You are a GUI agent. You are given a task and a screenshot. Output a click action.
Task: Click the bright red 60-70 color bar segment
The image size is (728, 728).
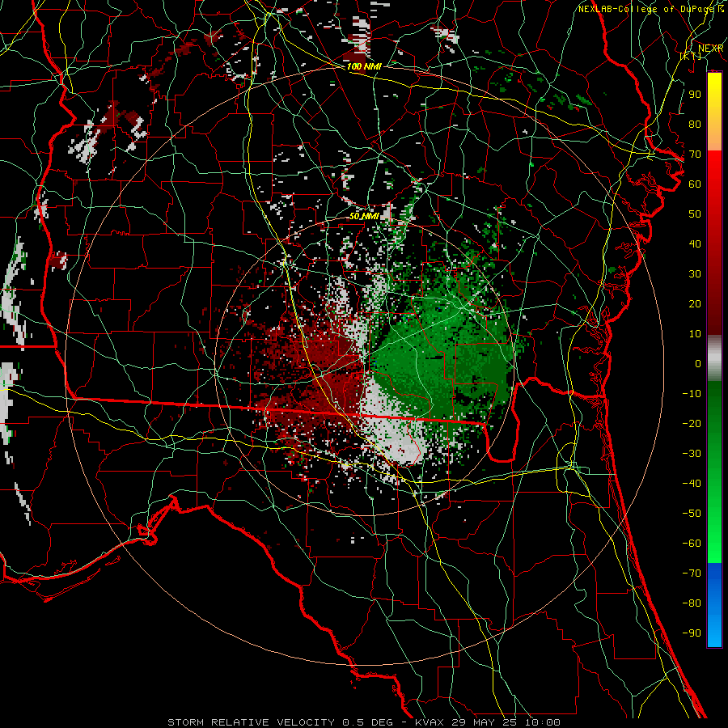(714, 168)
